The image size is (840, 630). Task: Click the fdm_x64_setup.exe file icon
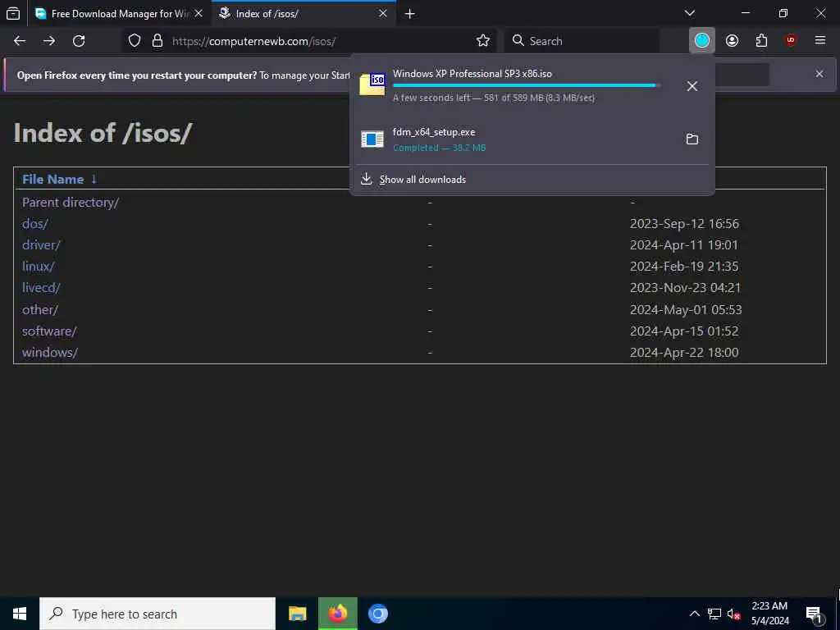(372, 139)
